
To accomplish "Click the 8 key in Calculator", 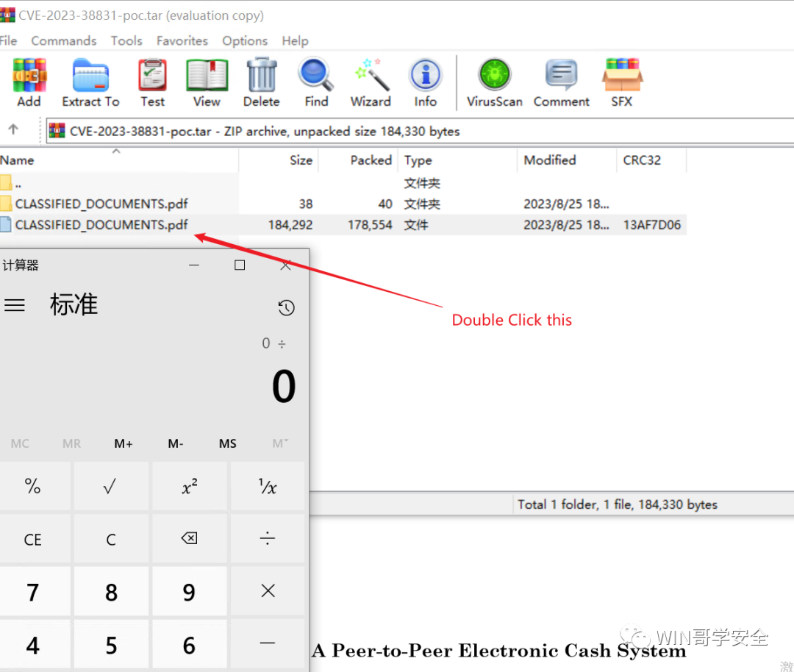I will pos(111,591).
